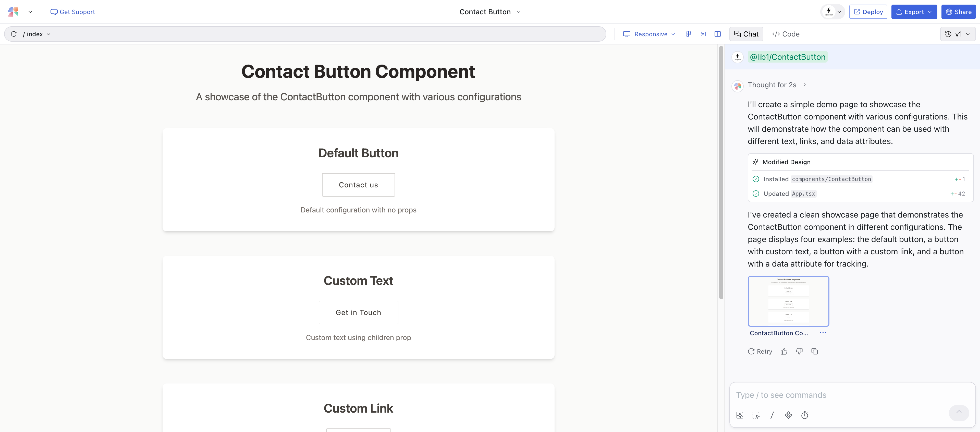This screenshot has width=980, height=432.
Task: Open the Responsive viewport dropdown
Action: [x=650, y=34]
